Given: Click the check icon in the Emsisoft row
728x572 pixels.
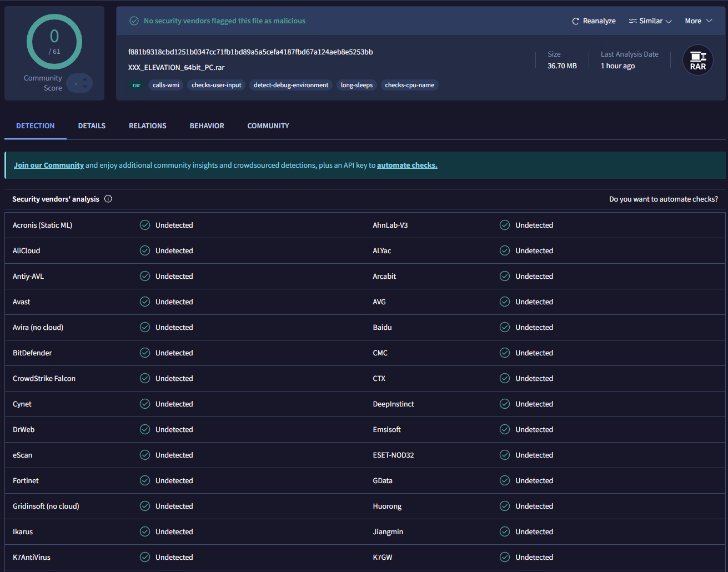Looking at the screenshot, I should pos(505,429).
